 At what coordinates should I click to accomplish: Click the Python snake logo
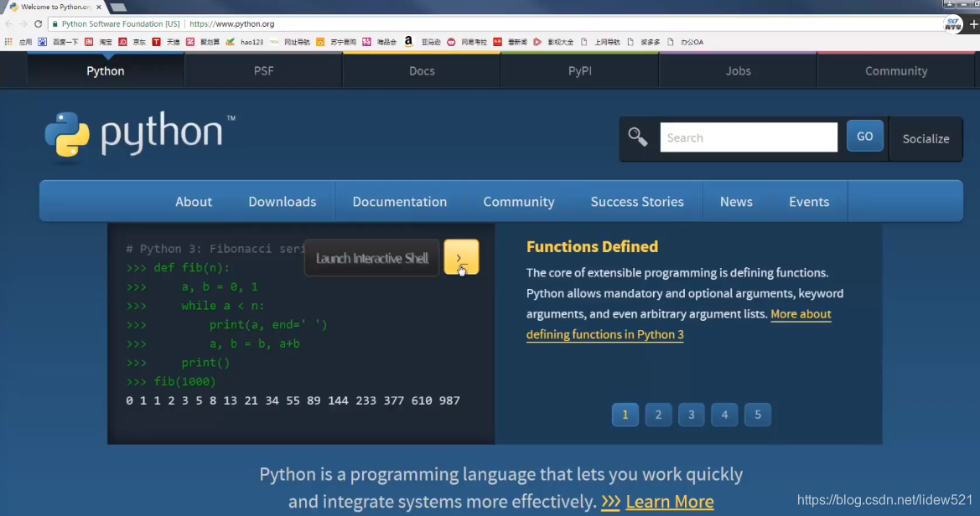point(68,134)
